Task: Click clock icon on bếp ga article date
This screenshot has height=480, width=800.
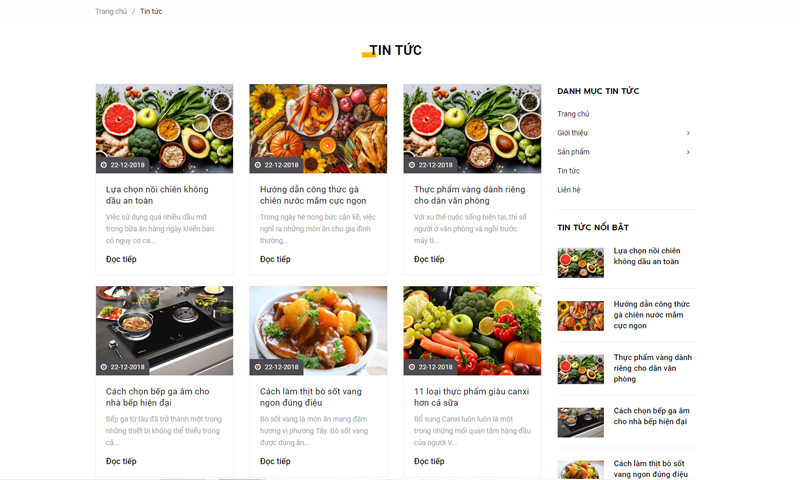Action: pyautogui.click(x=104, y=367)
